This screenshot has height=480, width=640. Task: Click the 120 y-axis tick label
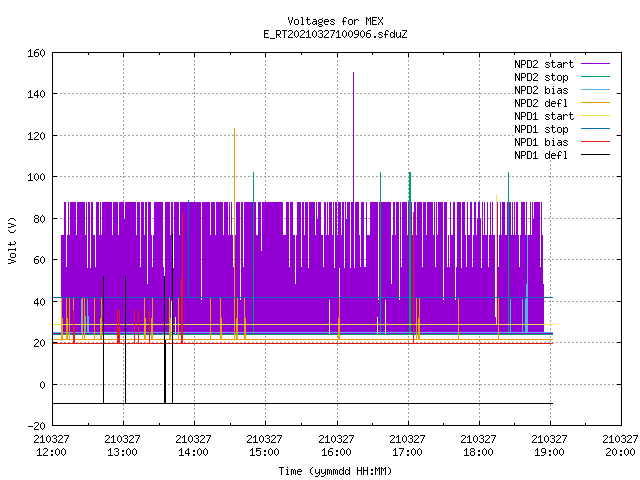tap(36, 136)
